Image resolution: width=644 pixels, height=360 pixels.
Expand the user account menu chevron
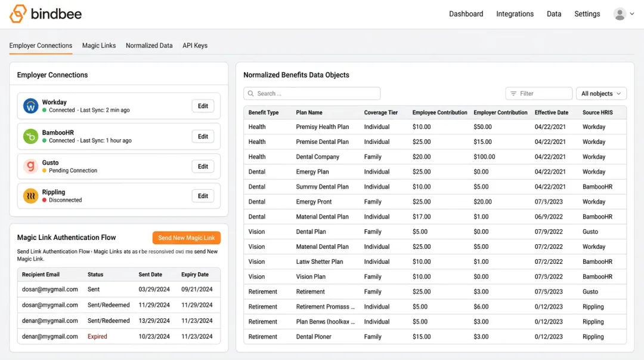pyautogui.click(x=632, y=14)
